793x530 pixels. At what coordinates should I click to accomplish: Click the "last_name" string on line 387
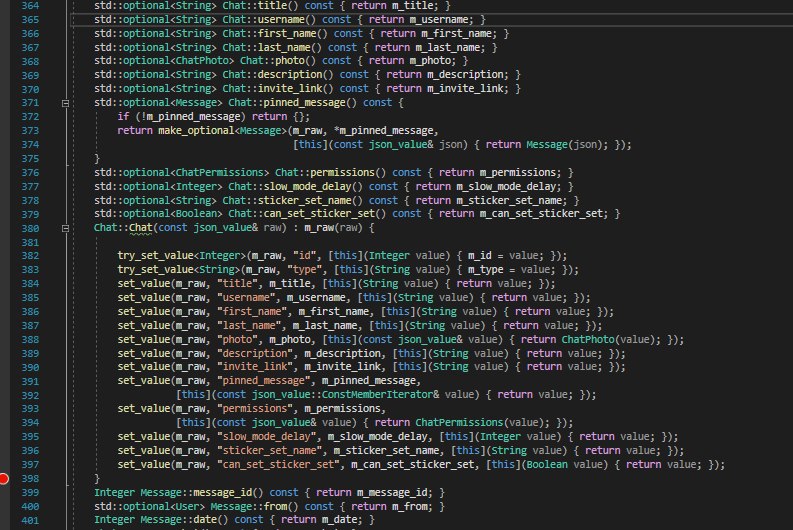pyautogui.click(x=249, y=326)
